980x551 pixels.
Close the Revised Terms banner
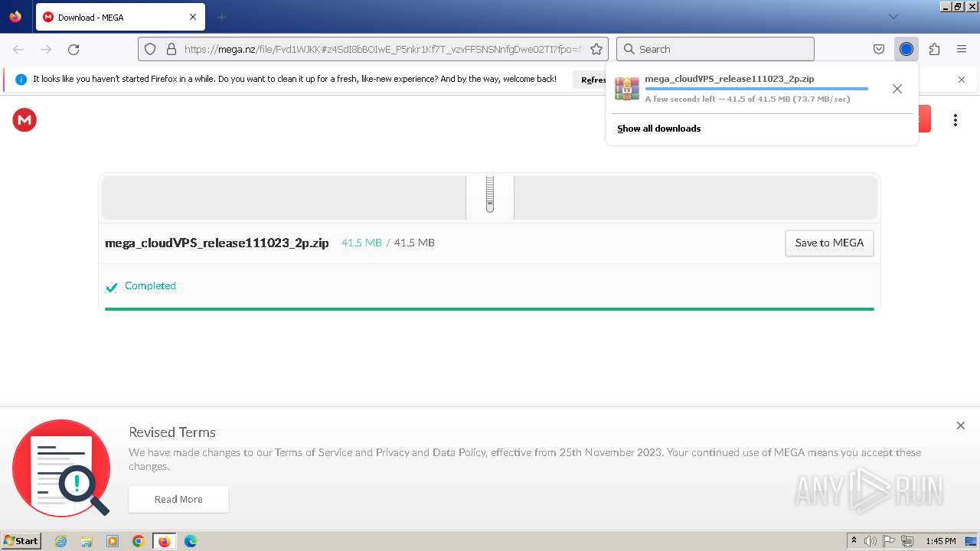point(961,425)
